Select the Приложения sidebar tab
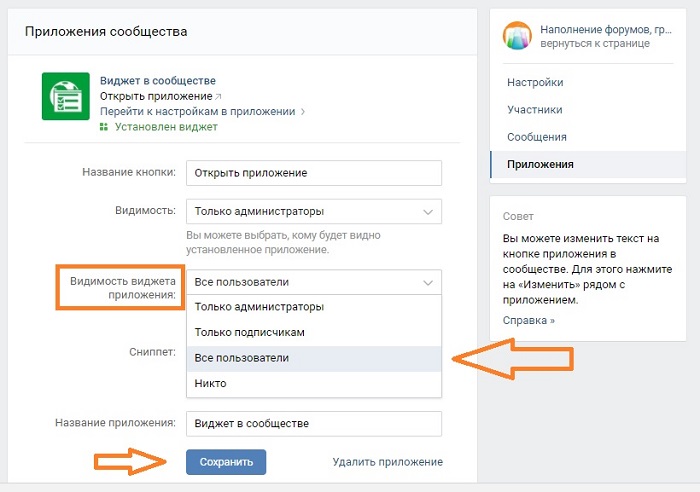This screenshot has height=492, width=700. click(588, 164)
